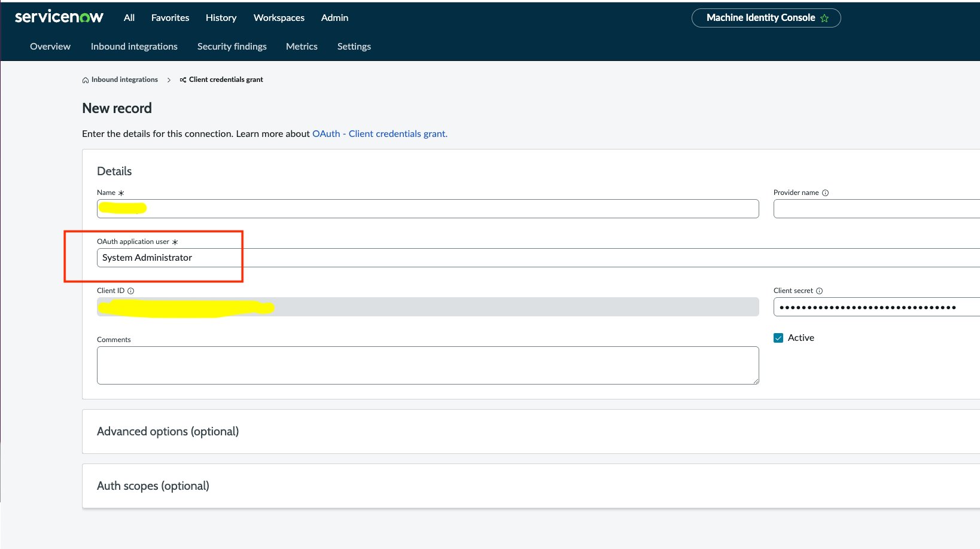Click the home icon in the breadcrumb
This screenshot has height=549, width=980.
85,80
